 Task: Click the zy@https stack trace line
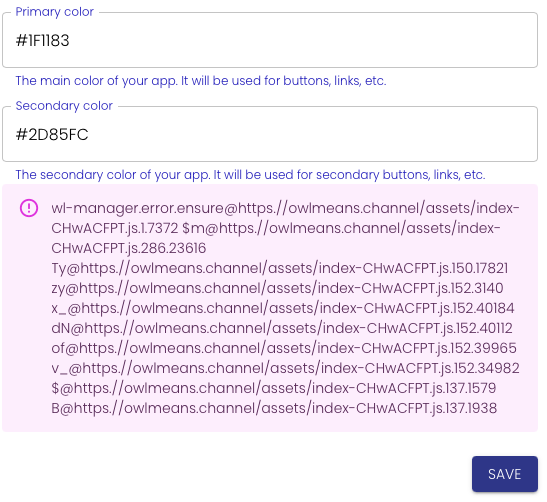tap(277, 288)
